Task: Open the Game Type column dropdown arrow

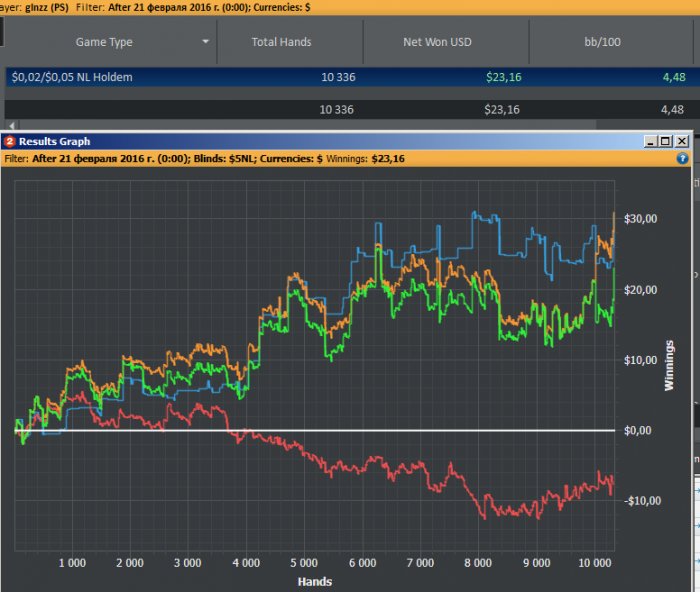Action: coord(206,42)
